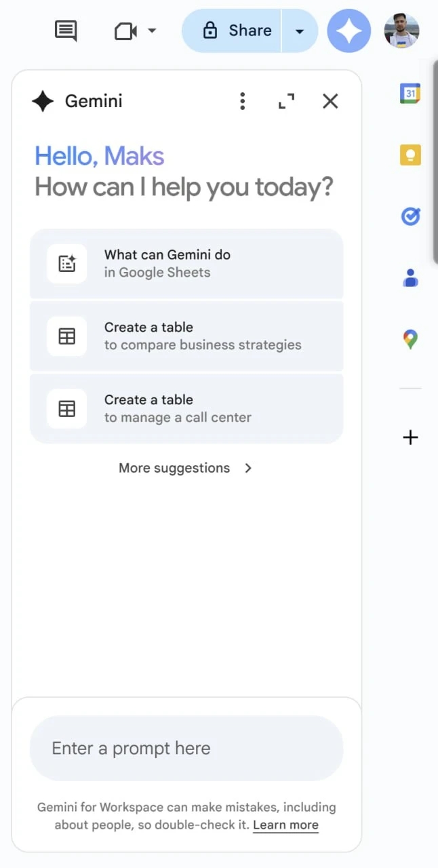The width and height of the screenshot is (438, 868).
Task: Click the Enter a prompt here field
Action: click(x=186, y=749)
